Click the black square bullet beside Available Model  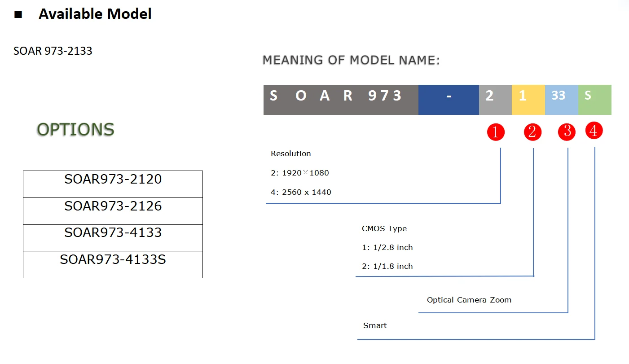[x=18, y=14]
